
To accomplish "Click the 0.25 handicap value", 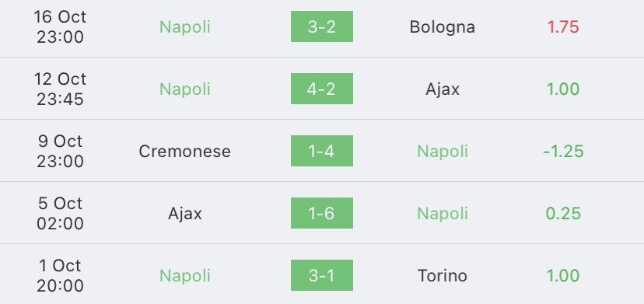I will click(x=563, y=213).
